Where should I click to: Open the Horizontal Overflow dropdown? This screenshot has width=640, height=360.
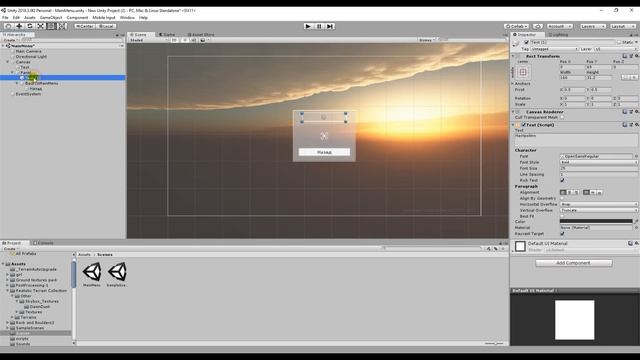599,204
